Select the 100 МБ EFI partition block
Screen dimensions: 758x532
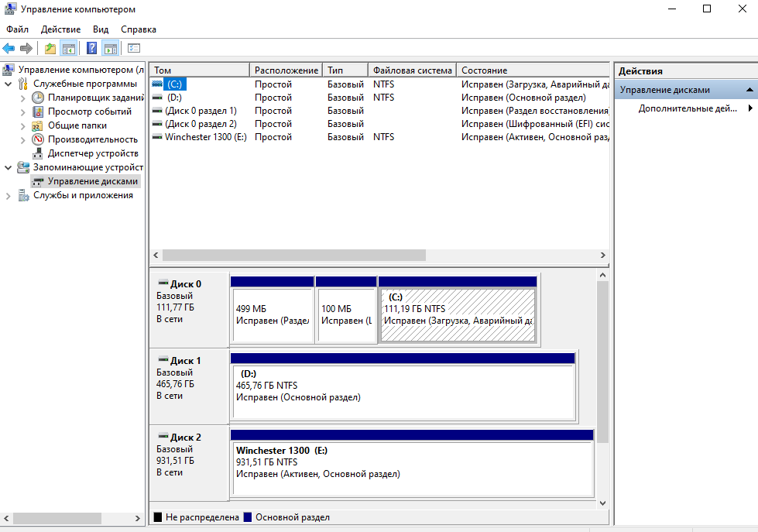tap(346, 311)
